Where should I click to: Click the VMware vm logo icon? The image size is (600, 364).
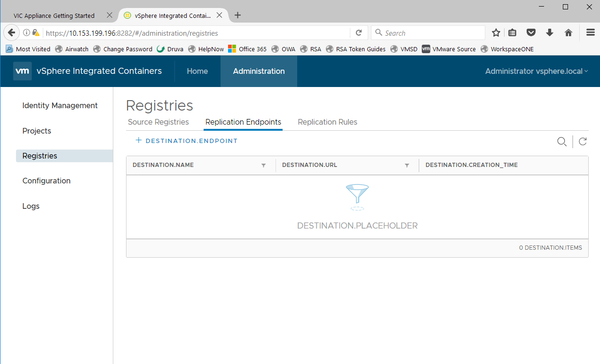[23, 71]
